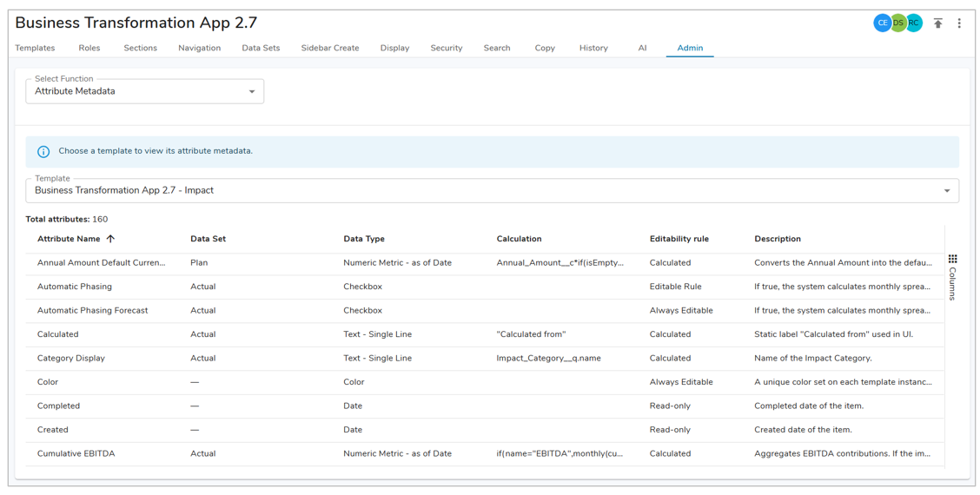Click the Color attribute row
Screen dimensions: 980x495
[x=48, y=382]
